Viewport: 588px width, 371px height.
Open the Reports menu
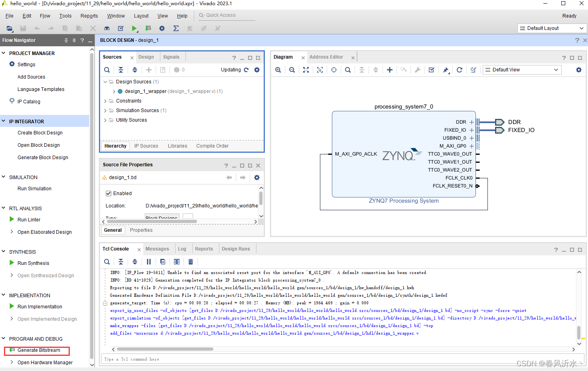[89, 16]
